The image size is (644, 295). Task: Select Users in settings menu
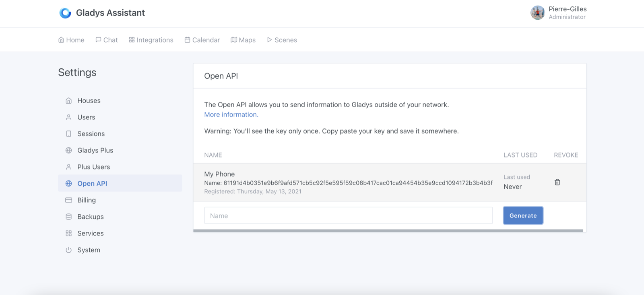click(x=120, y=117)
